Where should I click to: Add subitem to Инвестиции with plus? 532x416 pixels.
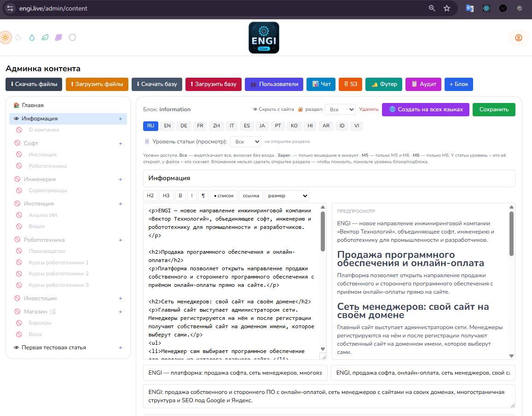pyautogui.click(x=121, y=298)
